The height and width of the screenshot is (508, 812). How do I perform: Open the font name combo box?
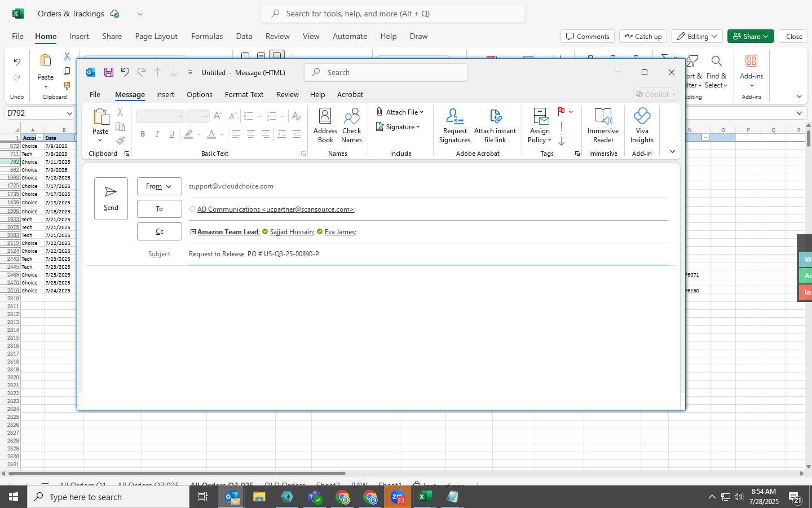click(x=160, y=116)
